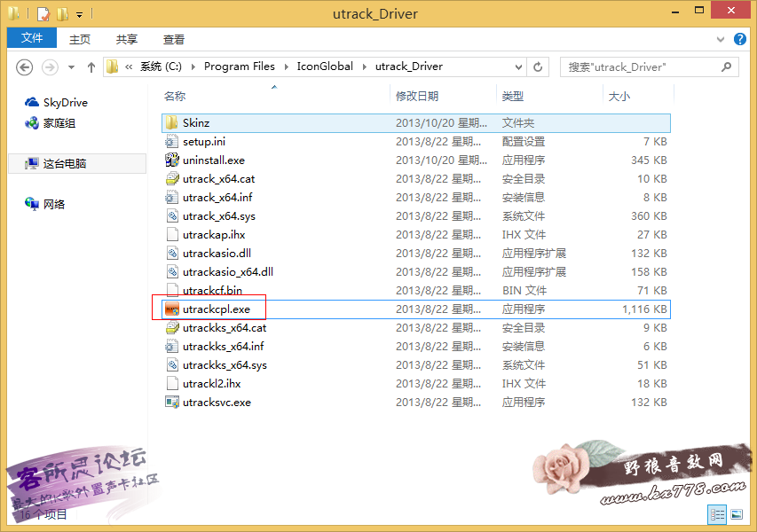Screen dimensions: 757x532
Task: Click utrack_Driver segment in address bar
Action: [x=409, y=66]
